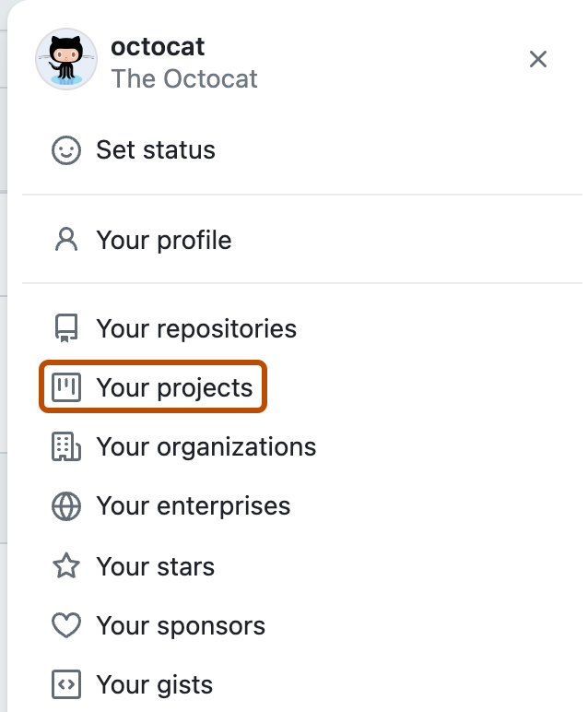Open Your enterprises page
Viewport: 588px width, 712px height.
click(194, 506)
